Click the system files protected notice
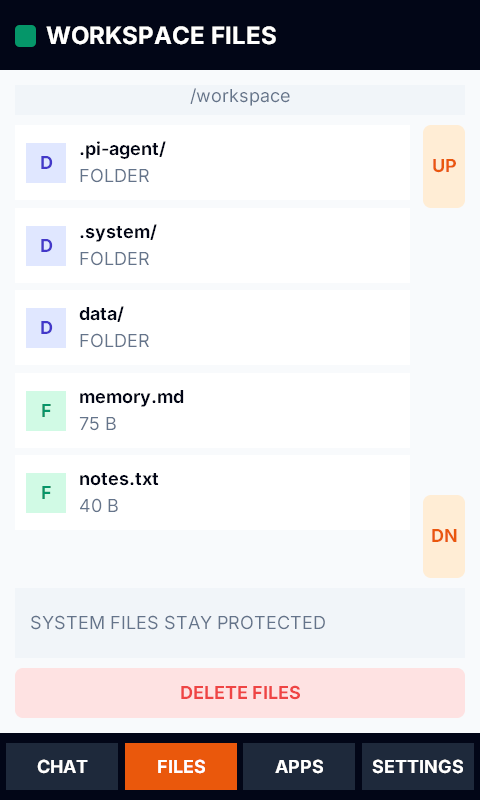 (x=240, y=623)
